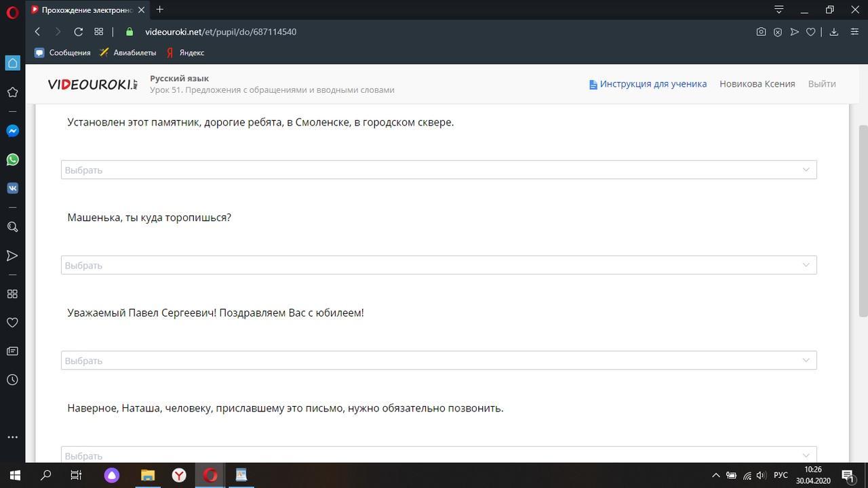Go to VIDEOUROKI logo home
This screenshot has height=488, width=868.
(93, 84)
